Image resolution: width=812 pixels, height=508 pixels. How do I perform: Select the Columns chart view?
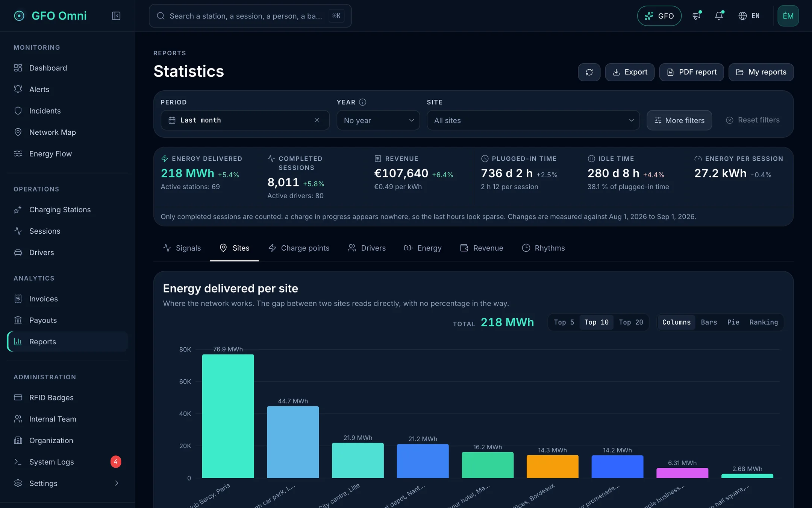tap(676, 322)
